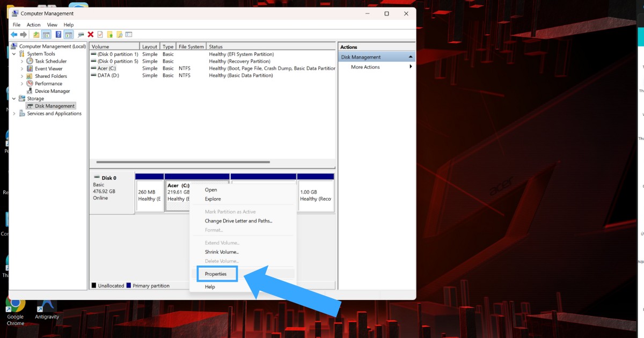Click Change Drive Letter and Paths option
The image size is (644, 338).
[x=238, y=221]
